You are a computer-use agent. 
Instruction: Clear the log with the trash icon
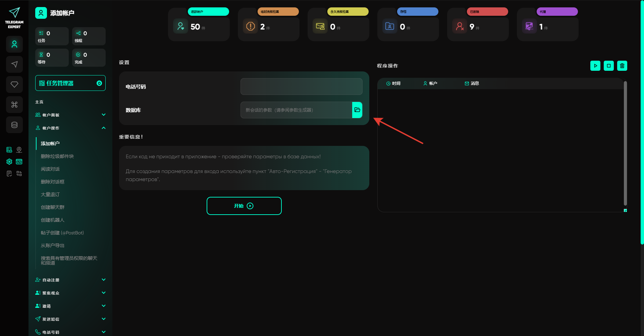[622, 66]
